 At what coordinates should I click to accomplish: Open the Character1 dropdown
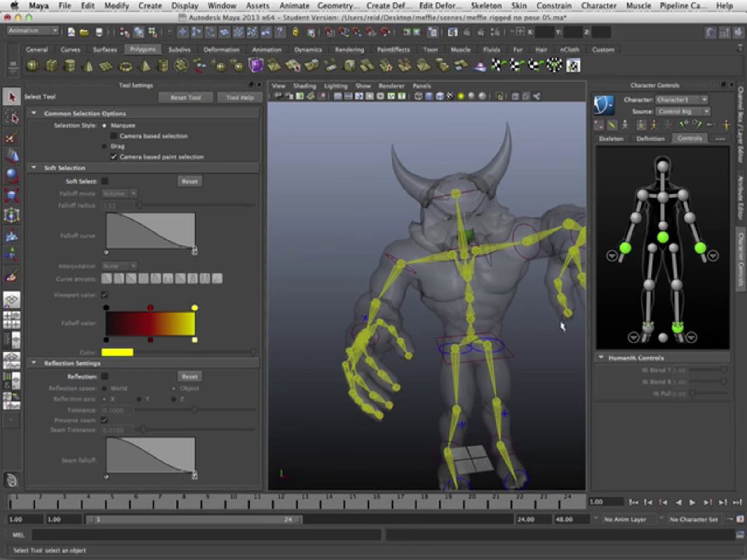pyautogui.click(x=682, y=100)
